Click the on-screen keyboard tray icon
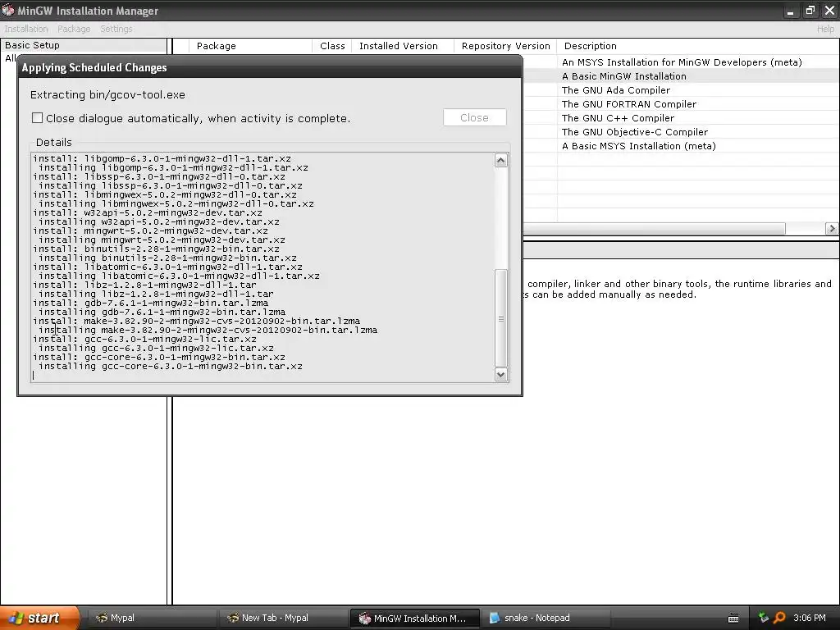 [733, 619]
